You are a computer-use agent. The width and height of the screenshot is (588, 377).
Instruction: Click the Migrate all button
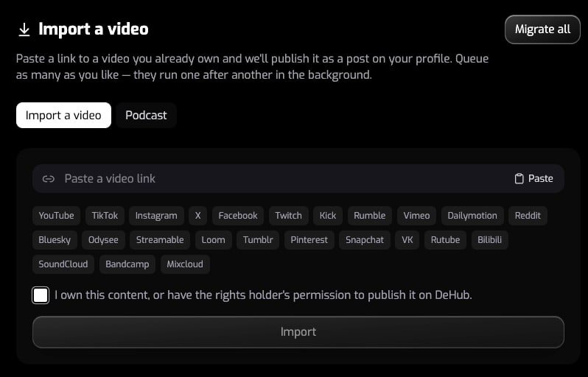coord(542,29)
